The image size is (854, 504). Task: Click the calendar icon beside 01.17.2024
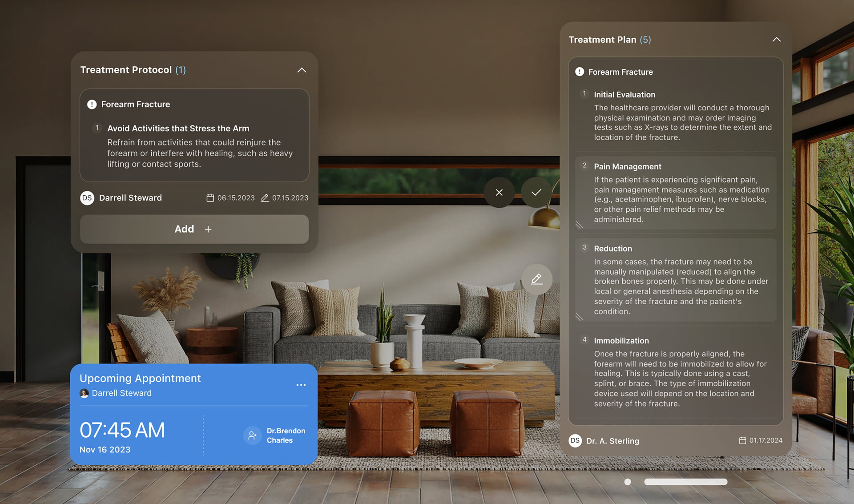coord(742,440)
